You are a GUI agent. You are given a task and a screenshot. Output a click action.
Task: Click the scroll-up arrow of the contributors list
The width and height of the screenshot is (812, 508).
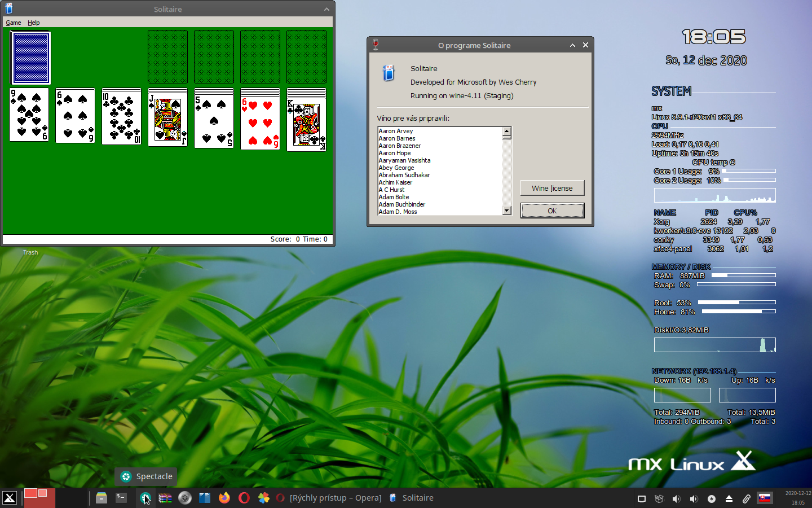(x=507, y=131)
